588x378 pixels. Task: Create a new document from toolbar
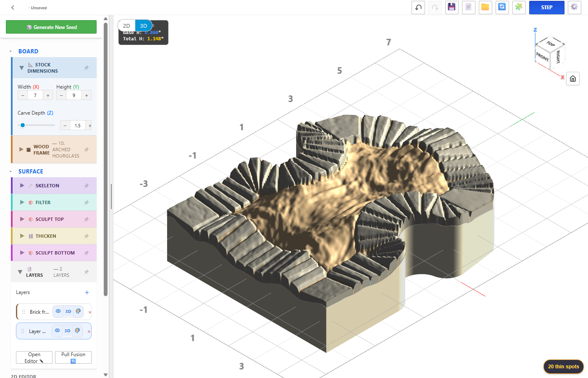click(469, 8)
